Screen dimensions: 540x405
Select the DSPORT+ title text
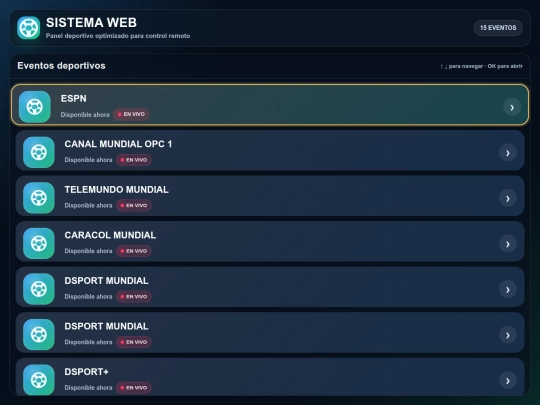[86, 372]
